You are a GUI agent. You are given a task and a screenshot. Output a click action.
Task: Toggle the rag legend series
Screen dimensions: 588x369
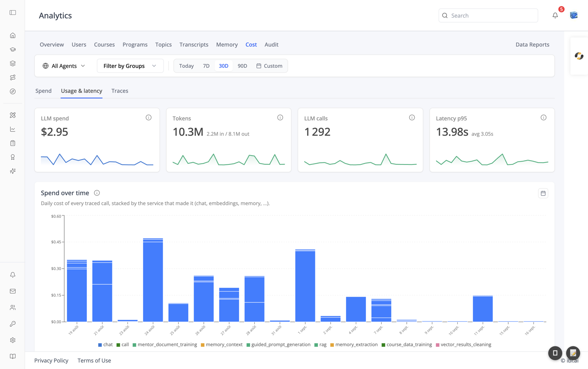(320, 345)
